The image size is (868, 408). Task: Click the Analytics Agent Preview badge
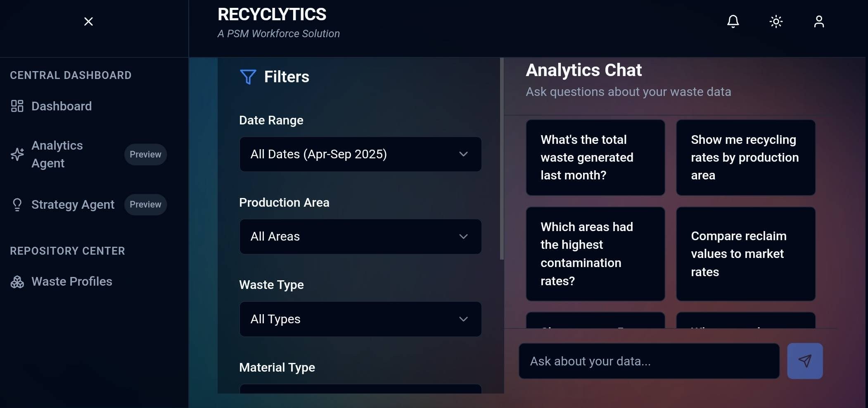[x=145, y=154]
